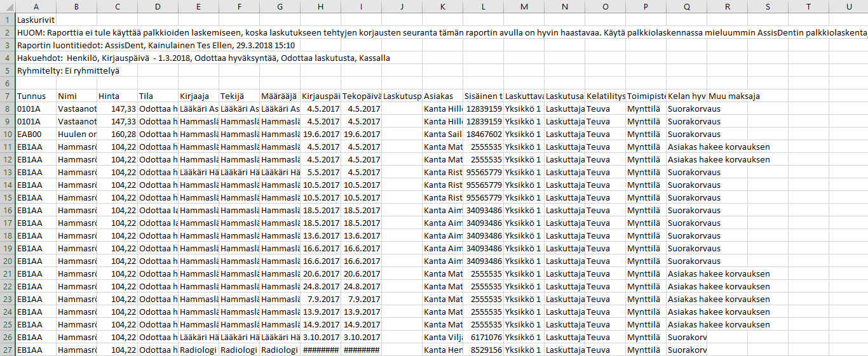Select column L header

tap(483, 6)
